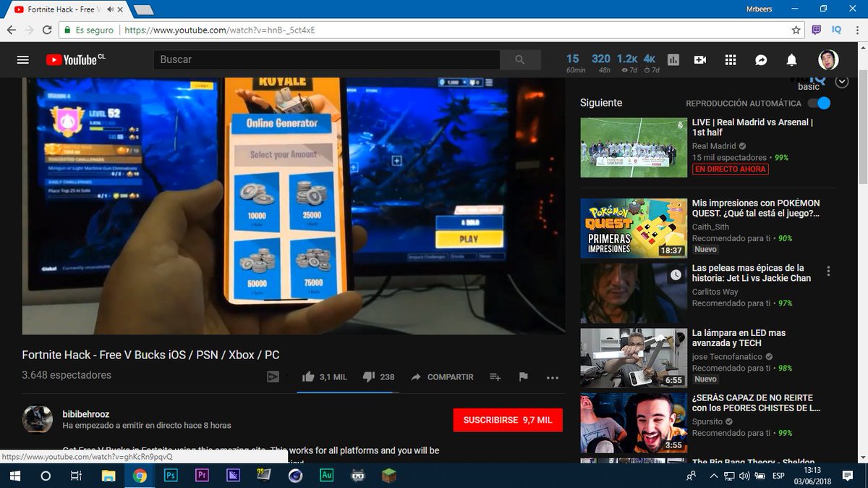Viewport: 868px width, 488px height.
Task: Open a new browser tab
Action: point(143,9)
